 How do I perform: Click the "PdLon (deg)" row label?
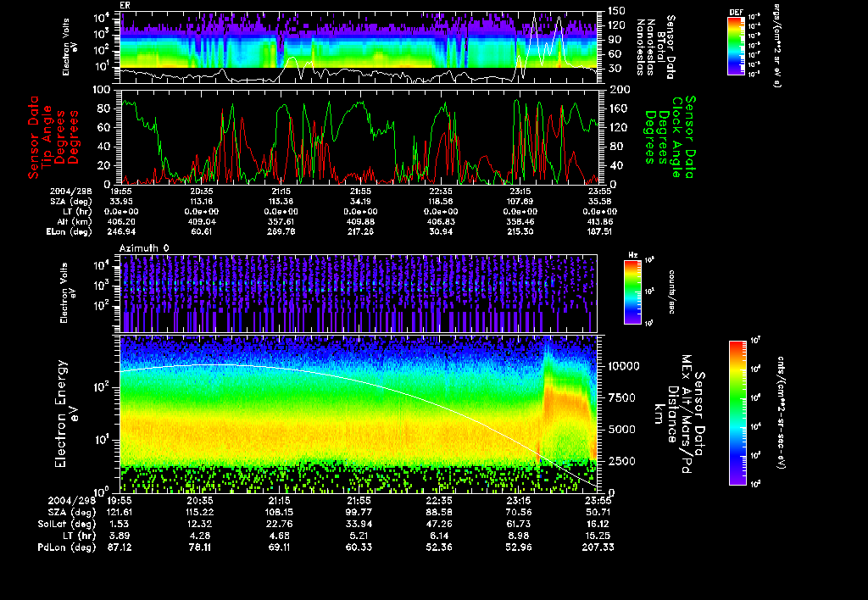[66, 547]
